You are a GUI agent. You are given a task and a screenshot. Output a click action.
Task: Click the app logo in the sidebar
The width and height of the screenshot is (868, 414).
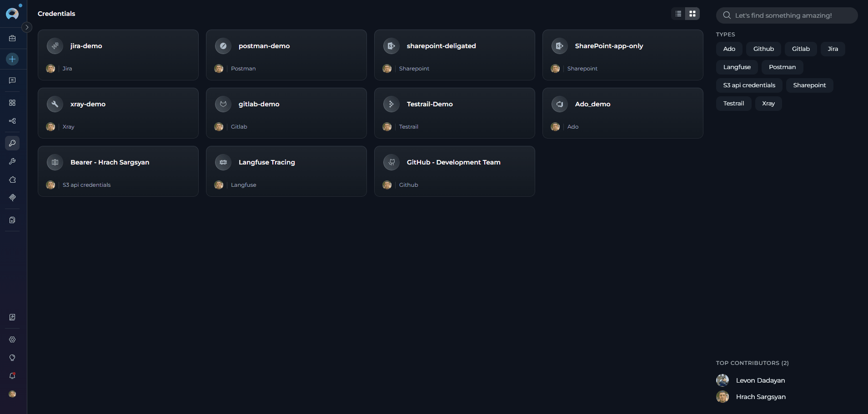(12, 13)
